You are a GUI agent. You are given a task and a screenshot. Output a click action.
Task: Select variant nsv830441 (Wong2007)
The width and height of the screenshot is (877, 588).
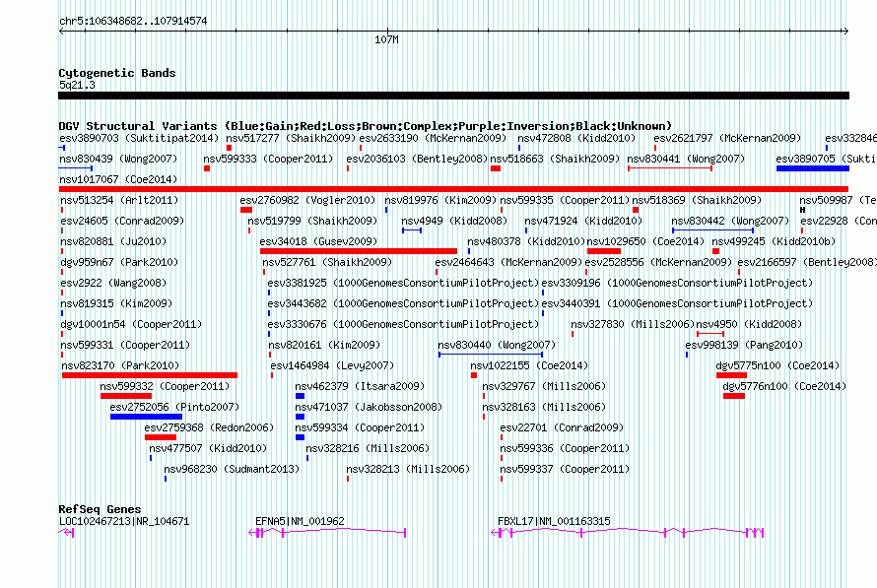[686, 159]
